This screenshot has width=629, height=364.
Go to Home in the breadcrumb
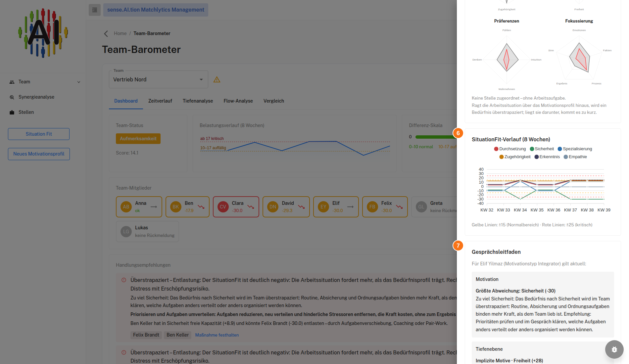(x=120, y=33)
